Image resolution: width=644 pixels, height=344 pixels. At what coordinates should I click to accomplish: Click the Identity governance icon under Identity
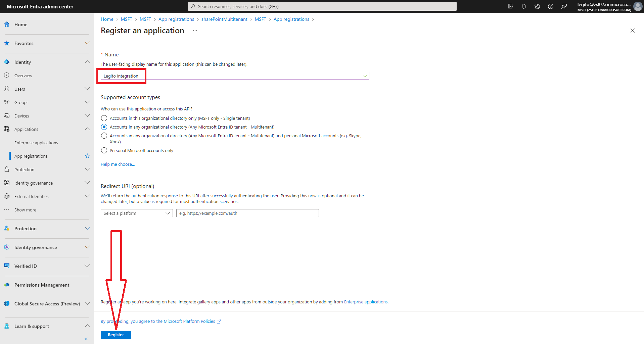pyautogui.click(x=7, y=183)
